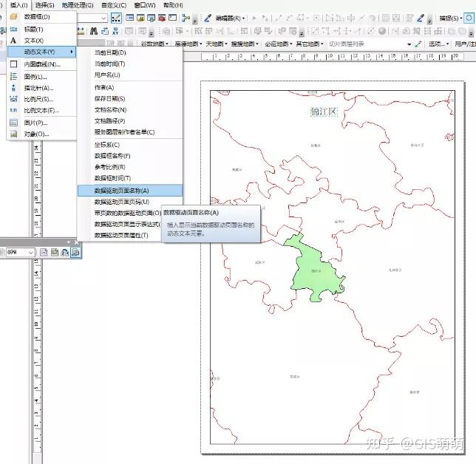
Task: Open the 捕捉(S) snapping dropdown
Action: [x=451, y=18]
